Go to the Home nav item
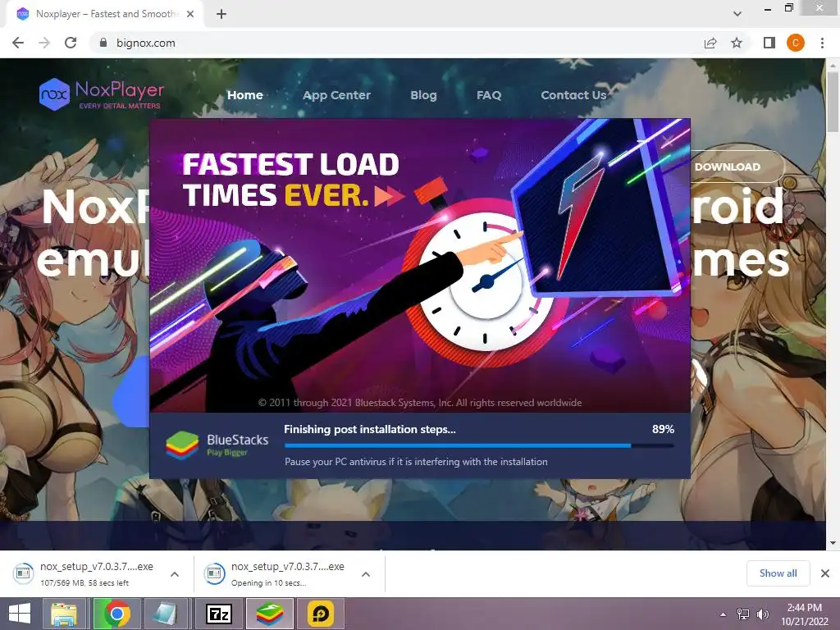Screen dimensions: 840x630 [x=244, y=95]
